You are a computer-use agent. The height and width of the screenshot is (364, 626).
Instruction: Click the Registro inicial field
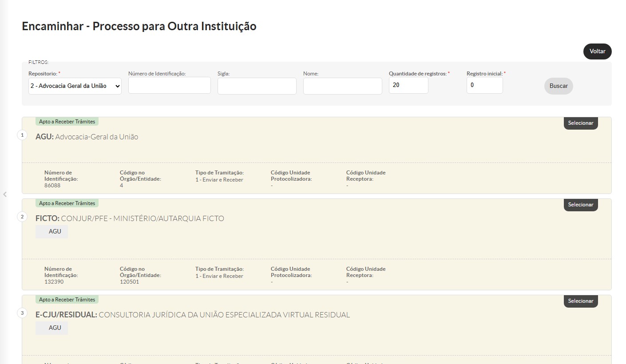485,85
